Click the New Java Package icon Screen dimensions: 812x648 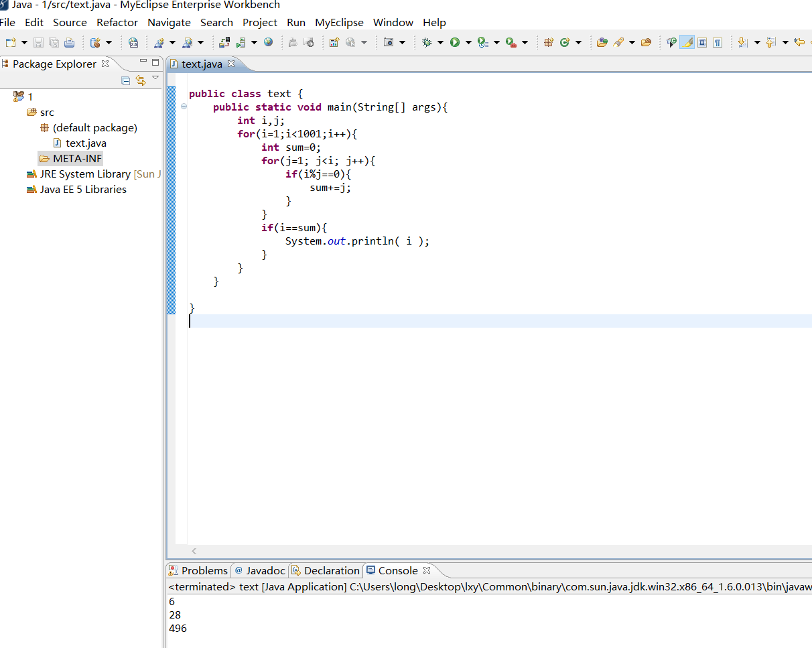coord(549,42)
